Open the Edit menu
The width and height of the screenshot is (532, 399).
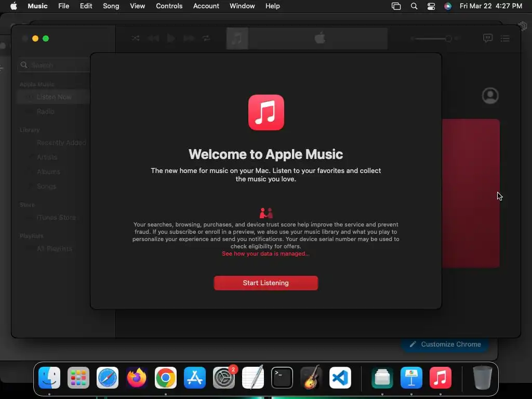click(86, 6)
